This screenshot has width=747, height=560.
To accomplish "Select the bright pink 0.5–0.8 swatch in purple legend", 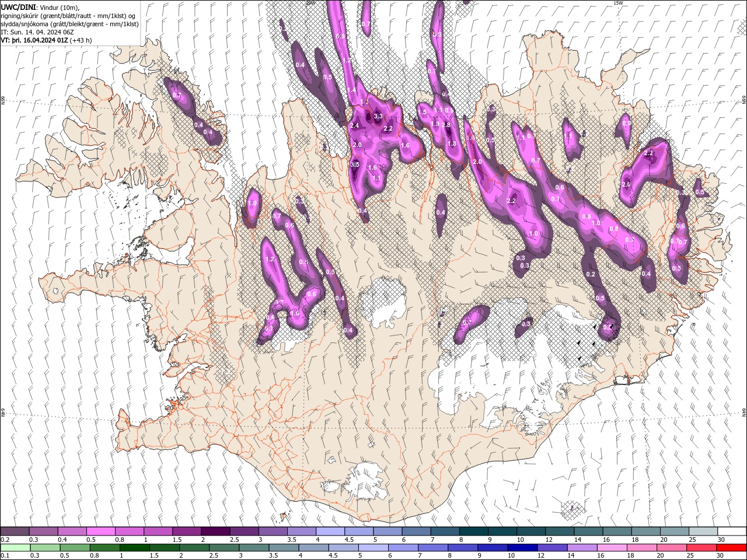I will (x=100, y=531).
